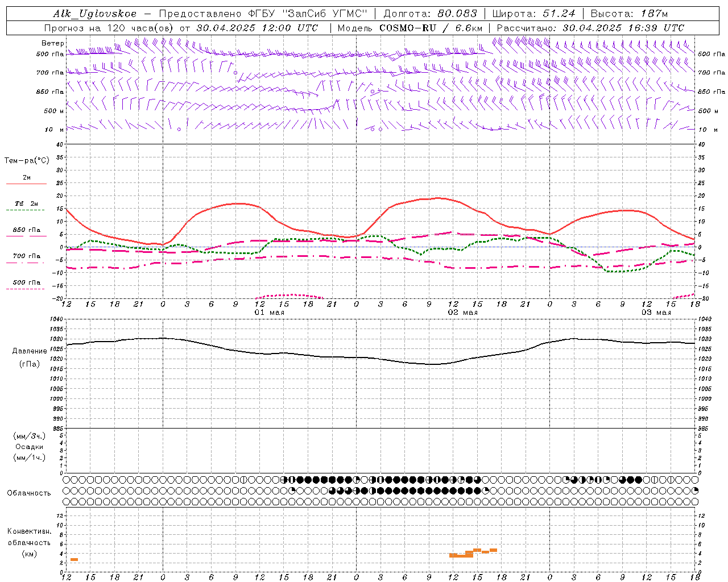Click the forecast start time 30.04.2025 12:00 UTC
The image size is (728, 582).
[x=257, y=28]
